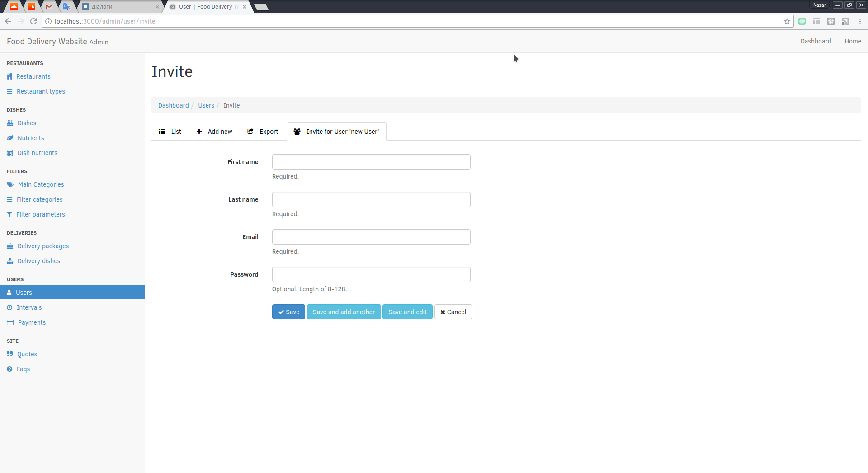This screenshot has height=473, width=868.
Task: Switch to the List tab
Action: click(x=170, y=132)
